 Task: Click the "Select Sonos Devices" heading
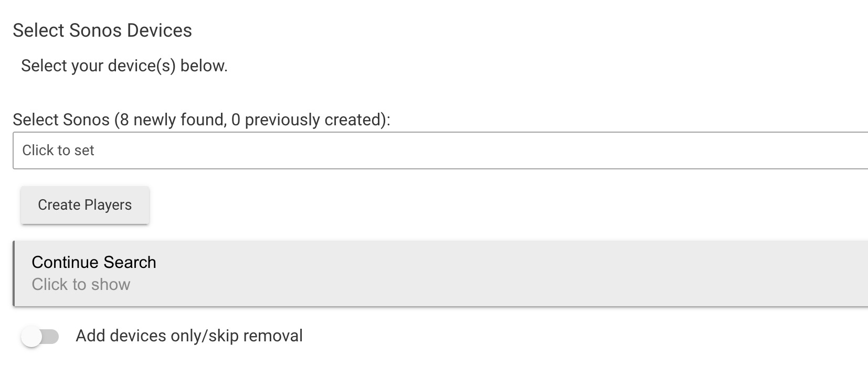coord(102,30)
